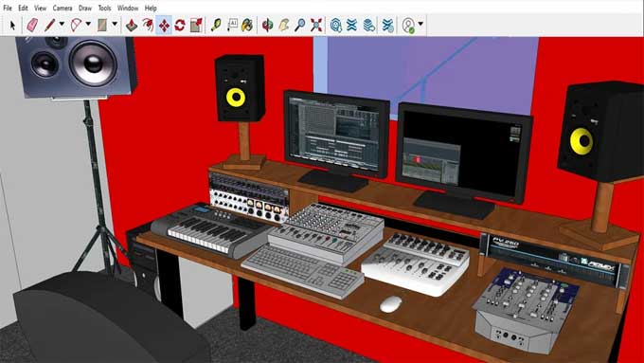
Task: Open the Window menu
Action: (x=128, y=8)
